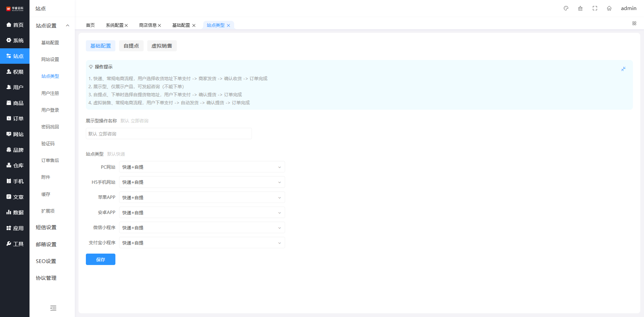Click the clear cache icon in header
The image size is (644, 317).
coord(580,8)
